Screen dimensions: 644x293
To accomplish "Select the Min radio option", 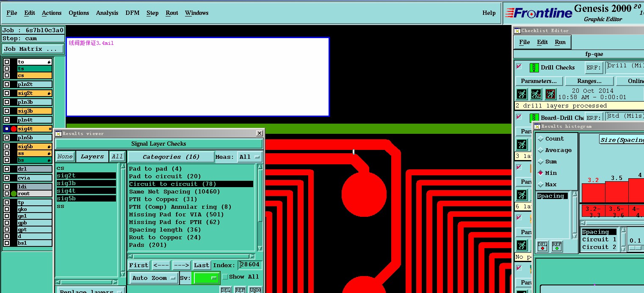I will [x=541, y=173].
